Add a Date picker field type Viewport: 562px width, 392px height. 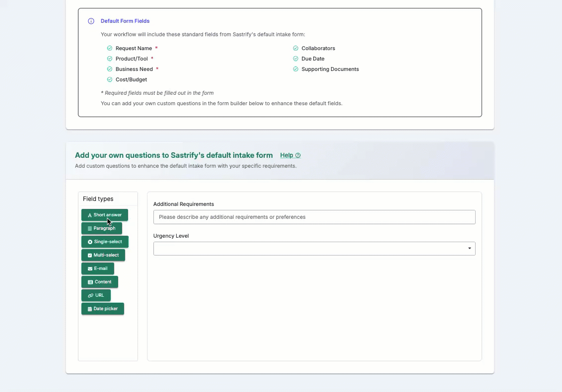(103, 309)
